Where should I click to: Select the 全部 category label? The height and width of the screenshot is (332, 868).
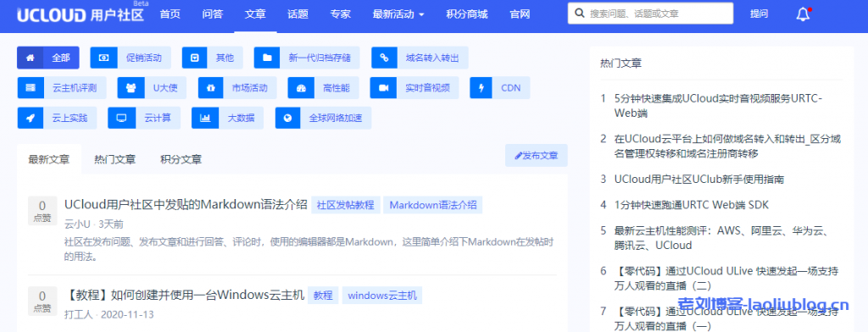click(61, 58)
